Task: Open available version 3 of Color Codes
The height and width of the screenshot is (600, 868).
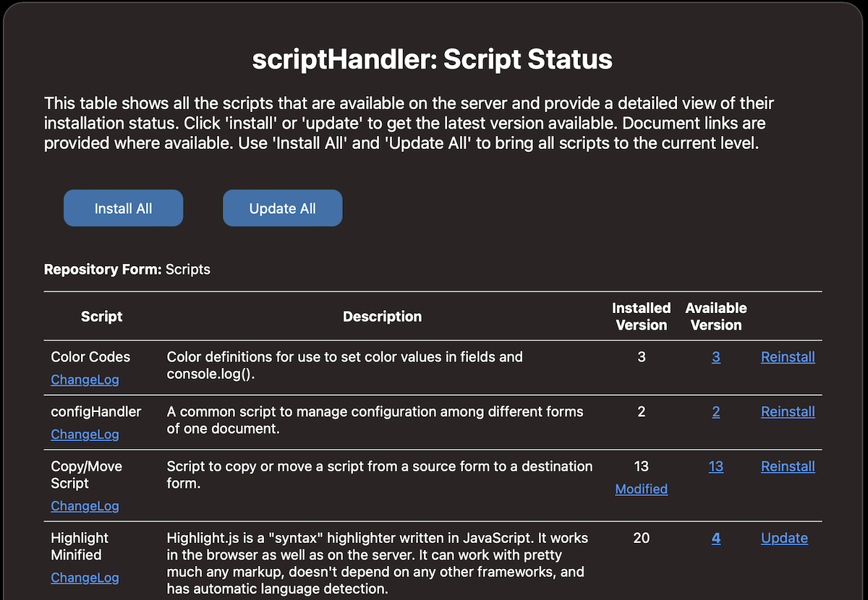Action: (716, 357)
